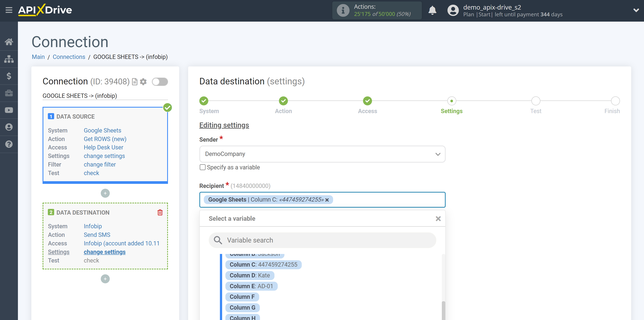This screenshot has width=644, height=320.
Task: Select variable Column E: AD-01
Action: pyautogui.click(x=251, y=286)
